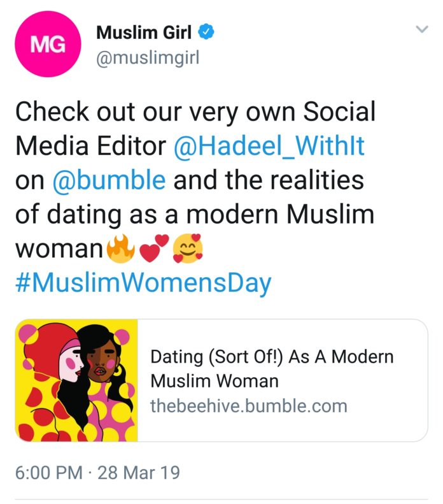Click the 6:00 PM timestamp
This screenshot has width=443, height=504.
pyautogui.click(x=49, y=473)
